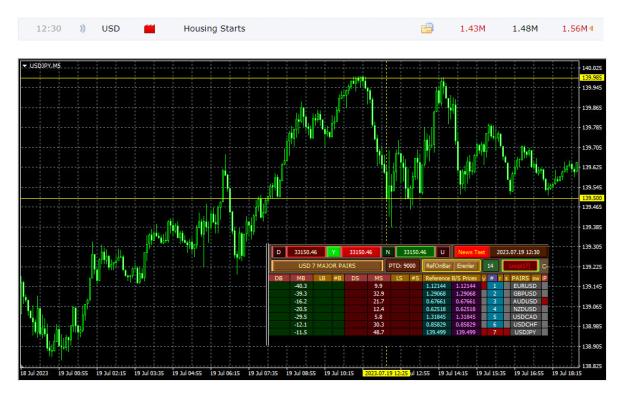Click the dark red 33150.46 value next to D
The height and width of the screenshot is (399, 625).
pyautogui.click(x=306, y=252)
